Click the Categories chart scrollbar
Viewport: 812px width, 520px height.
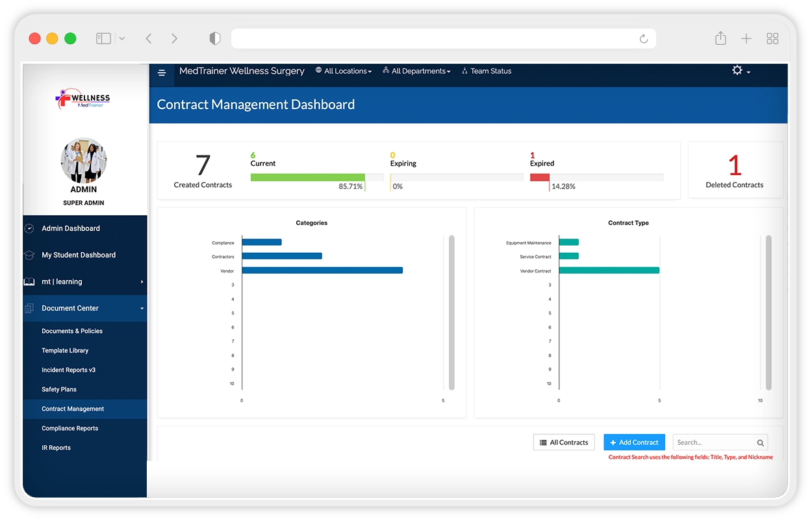[x=451, y=312]
